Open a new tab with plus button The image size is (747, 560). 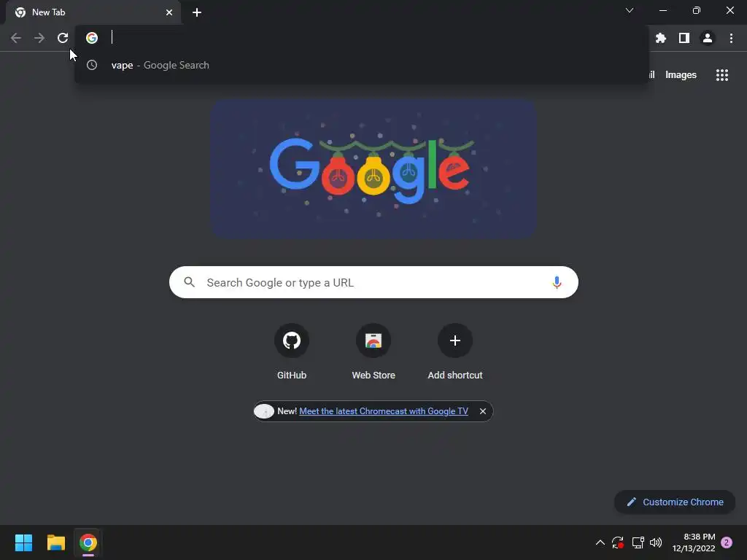(x=197, y=12)
